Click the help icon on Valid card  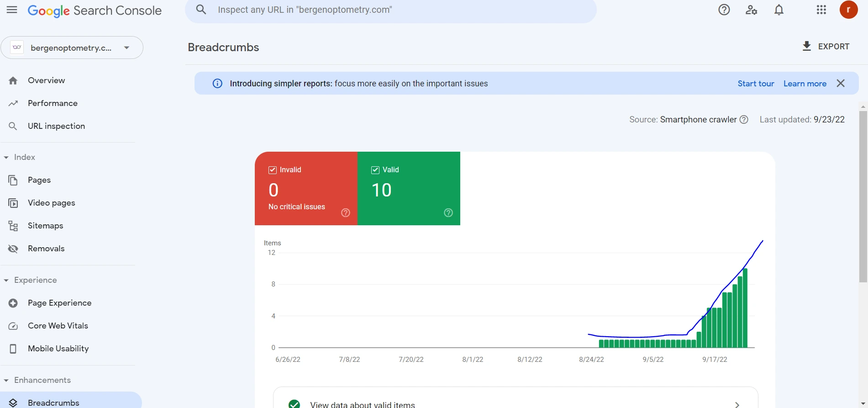(448, 213)
